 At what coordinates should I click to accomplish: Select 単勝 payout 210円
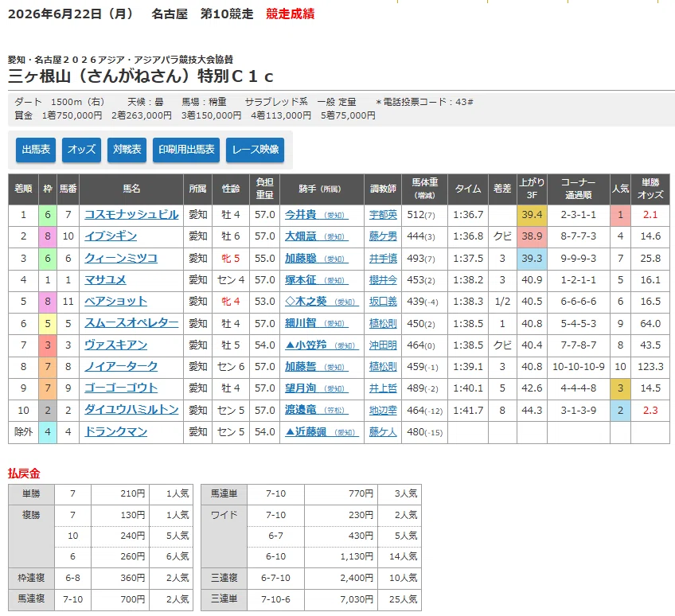120,493
